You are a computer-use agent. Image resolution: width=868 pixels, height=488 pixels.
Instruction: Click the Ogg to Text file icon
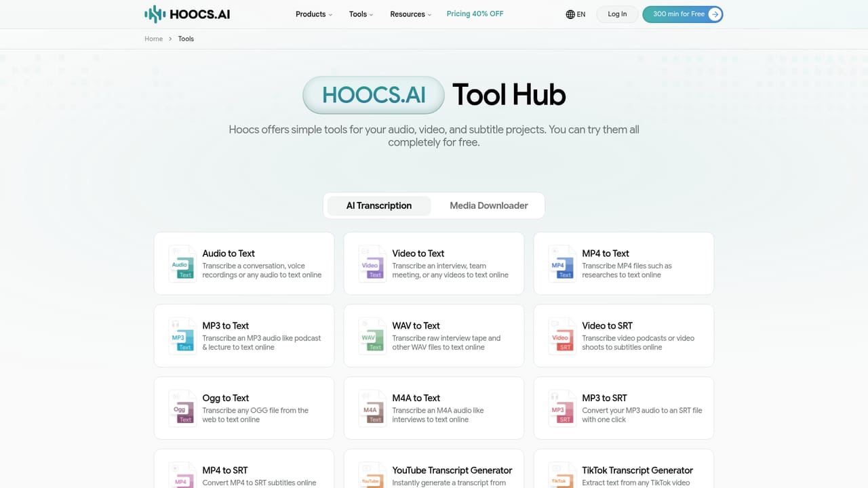coord(181,409)
